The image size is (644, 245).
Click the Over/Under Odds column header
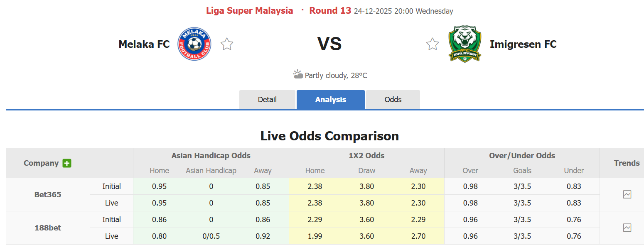(522, 156)
